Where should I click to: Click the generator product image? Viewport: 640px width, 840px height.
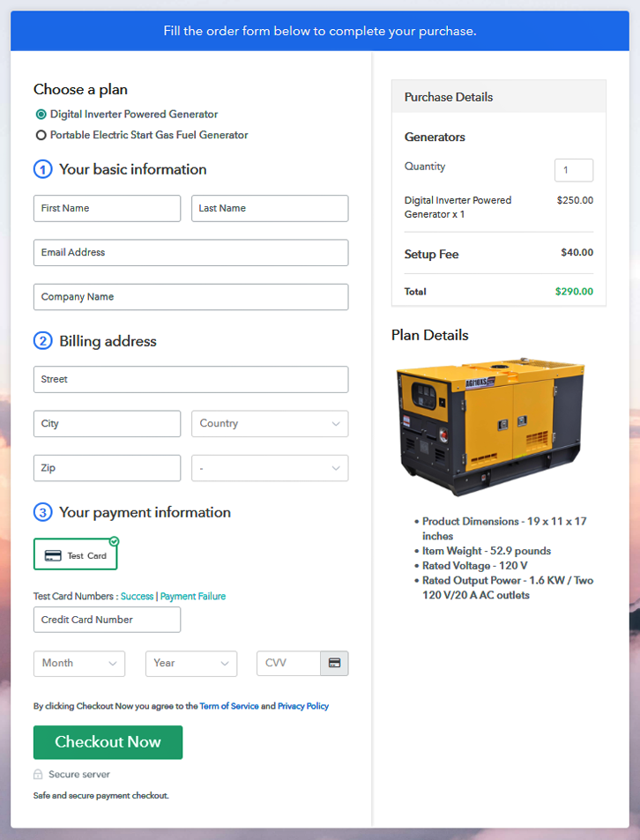490,426
